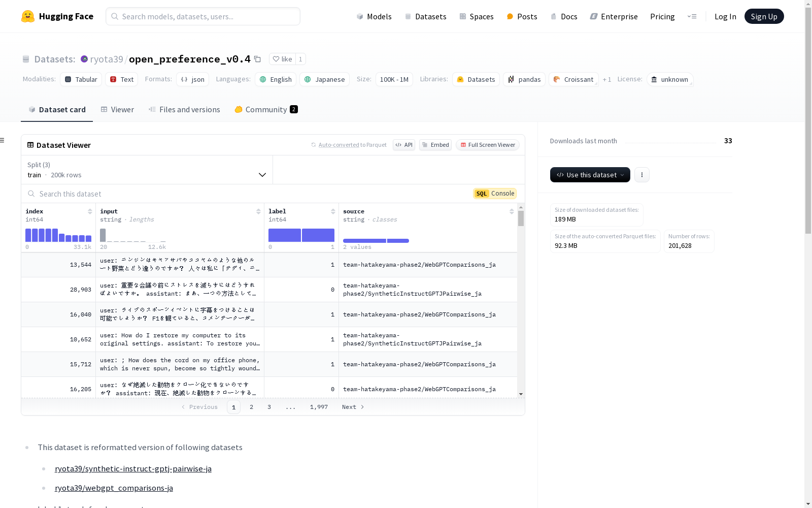Click the Datasets library tag
Screen dimensions: 812x508
(476, 79)
